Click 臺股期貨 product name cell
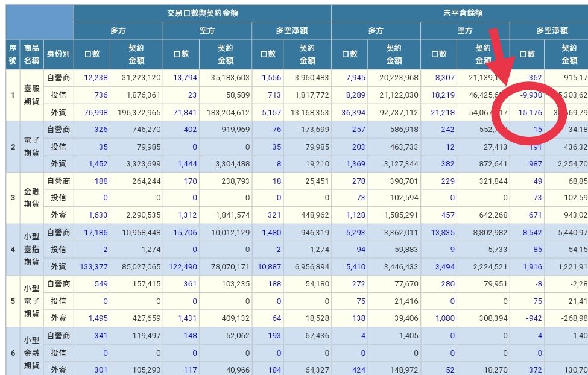 (31, 95)
